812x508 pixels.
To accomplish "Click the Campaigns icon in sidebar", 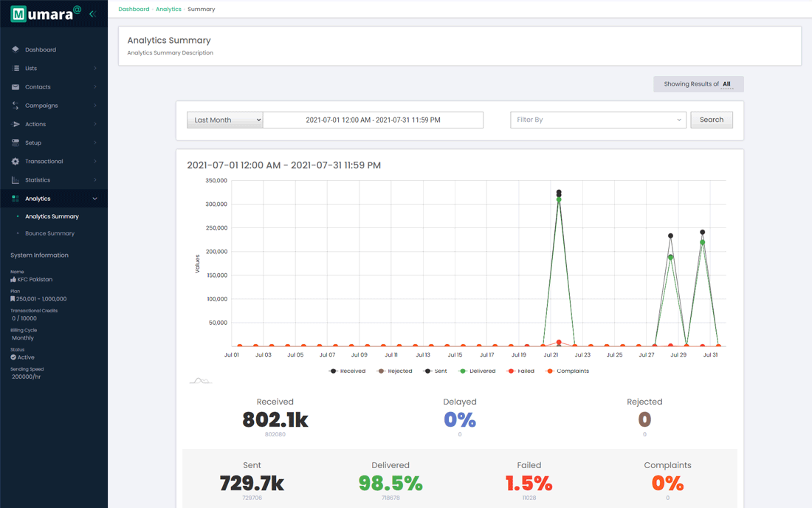I will click(x=16, y=106).
